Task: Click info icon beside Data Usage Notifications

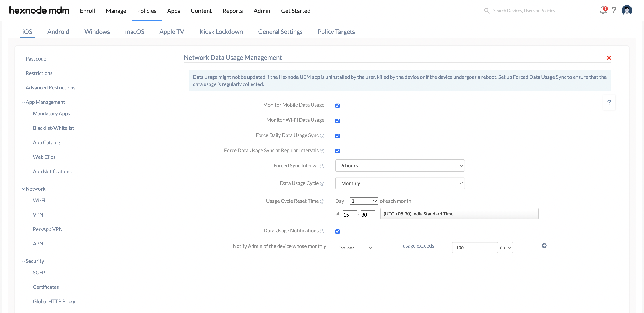Action: click(322, 231)
